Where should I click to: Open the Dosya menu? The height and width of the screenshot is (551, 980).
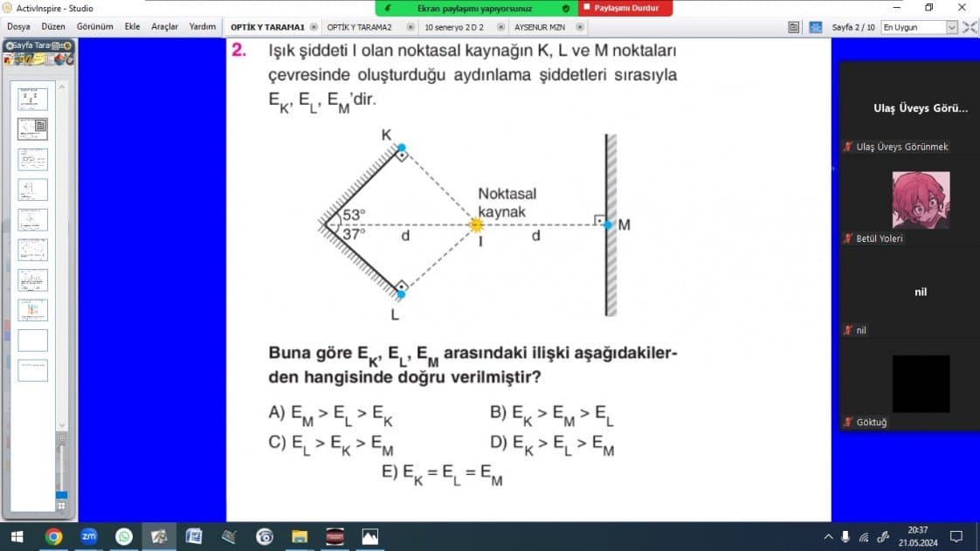pos(18,27)
